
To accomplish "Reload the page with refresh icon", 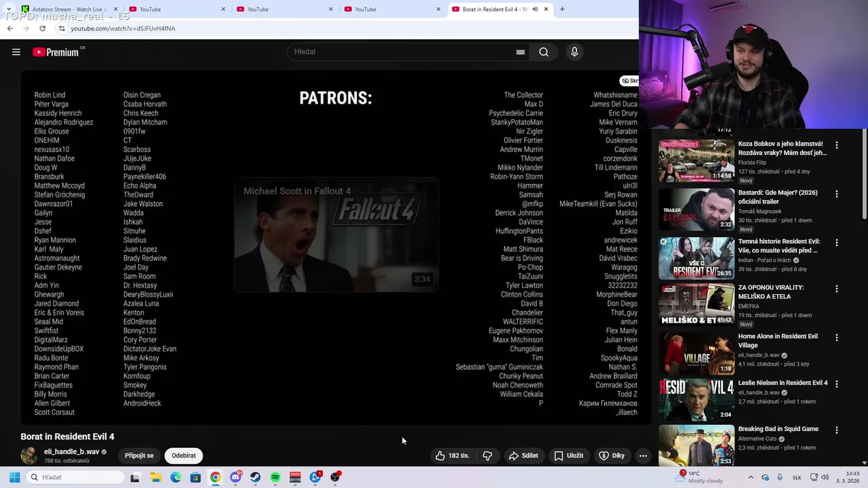I will tap(42, 28).
